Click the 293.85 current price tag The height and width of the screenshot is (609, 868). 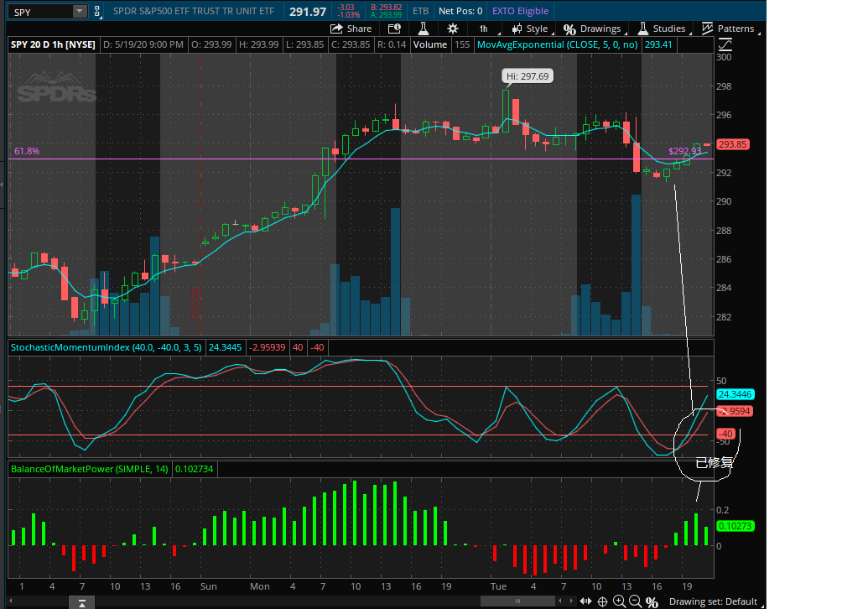pos(733,144)
